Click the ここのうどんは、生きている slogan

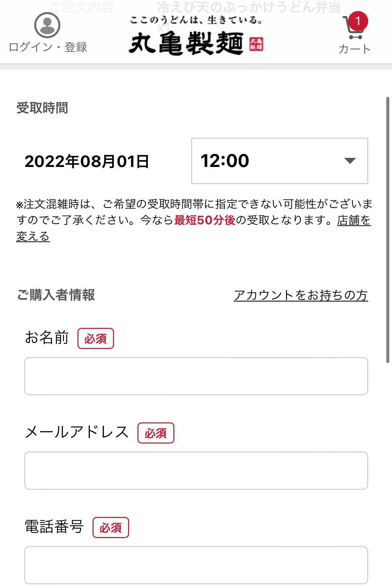(196, 20)
